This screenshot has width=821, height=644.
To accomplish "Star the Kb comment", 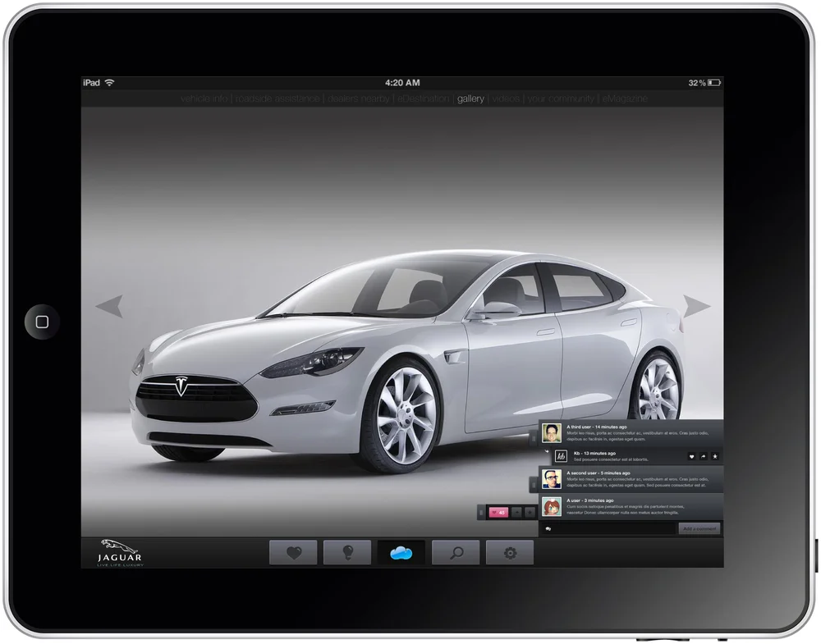I will 715,457.
